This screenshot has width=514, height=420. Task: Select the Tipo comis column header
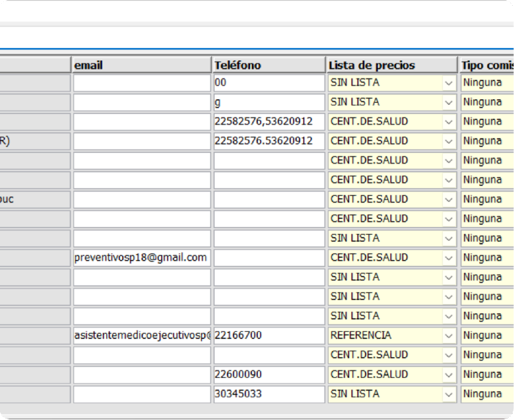pos(487,65)
